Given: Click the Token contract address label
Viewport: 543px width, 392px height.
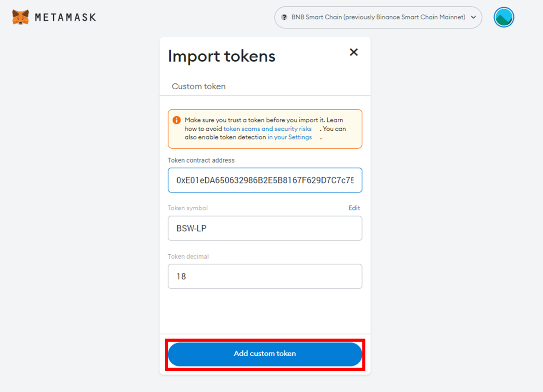Looking at the screenshot, I should [201, 160].
